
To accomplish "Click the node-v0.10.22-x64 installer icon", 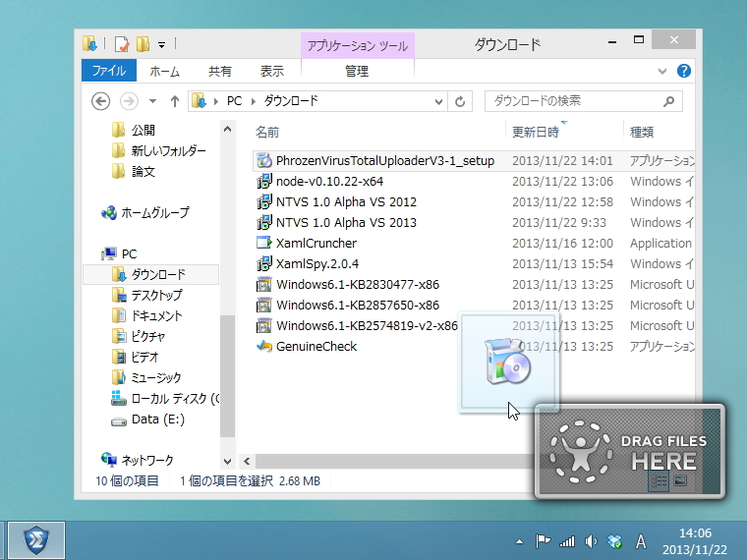I will click(x=264, y=182).
